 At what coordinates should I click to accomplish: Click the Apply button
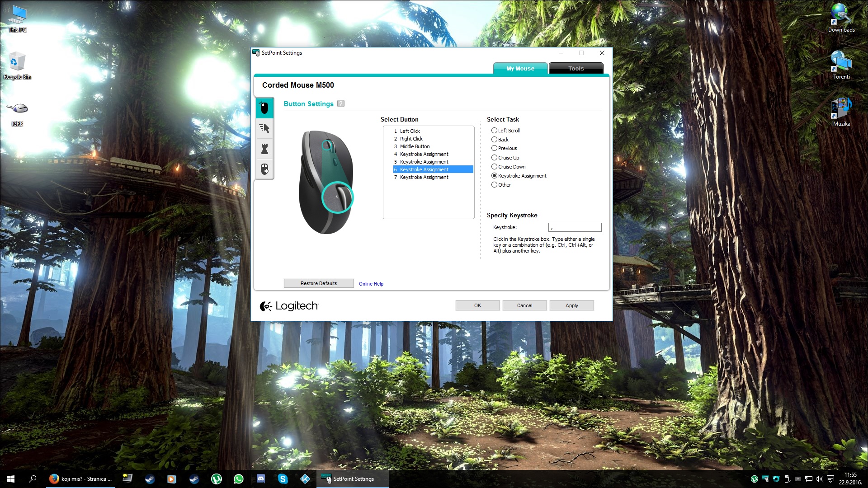pos(571,305)
